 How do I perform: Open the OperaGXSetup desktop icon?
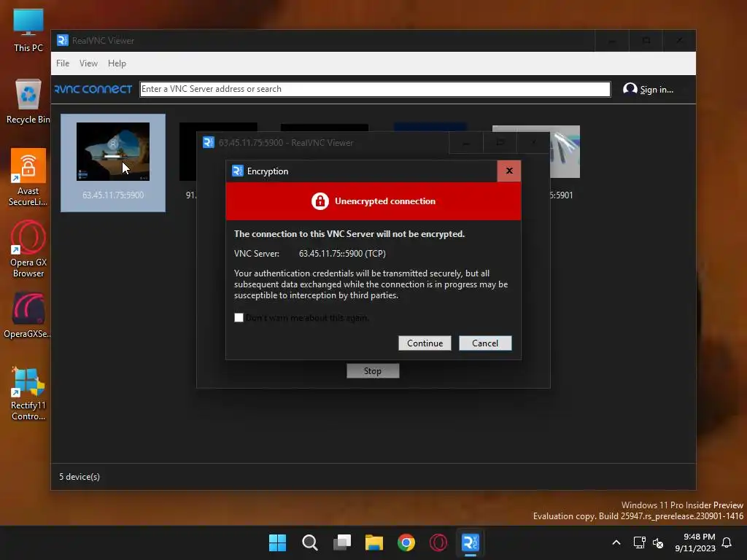[x=28, y=315]
